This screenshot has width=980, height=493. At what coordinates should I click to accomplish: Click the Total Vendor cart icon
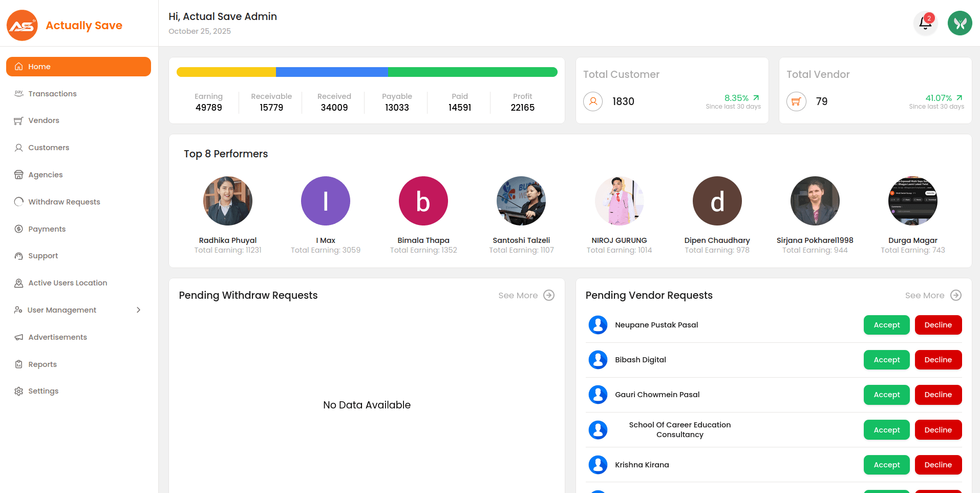pyautogui.click(x=796, y=101)
